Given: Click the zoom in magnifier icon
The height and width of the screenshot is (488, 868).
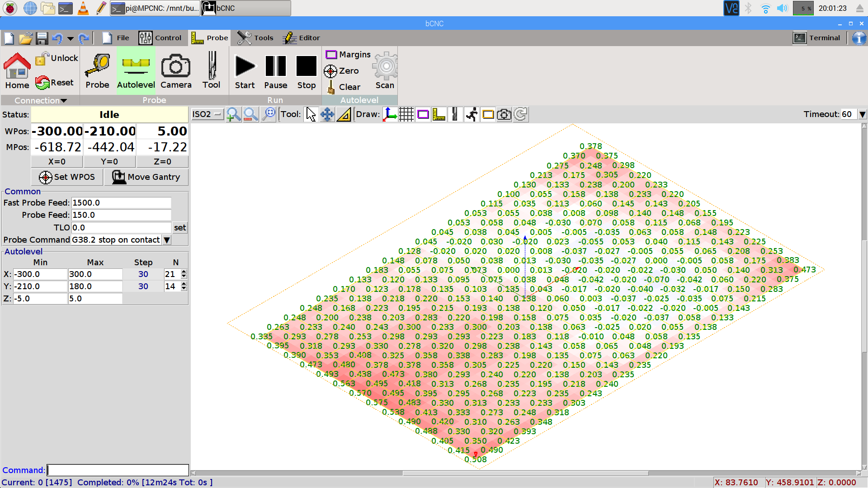Looking at the screenshot, I should pos(234,114).
